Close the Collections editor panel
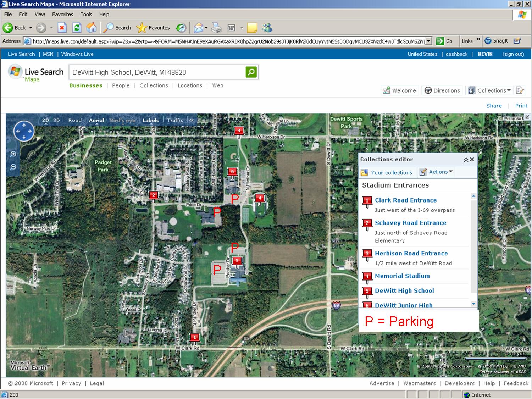 coord(472,160)
